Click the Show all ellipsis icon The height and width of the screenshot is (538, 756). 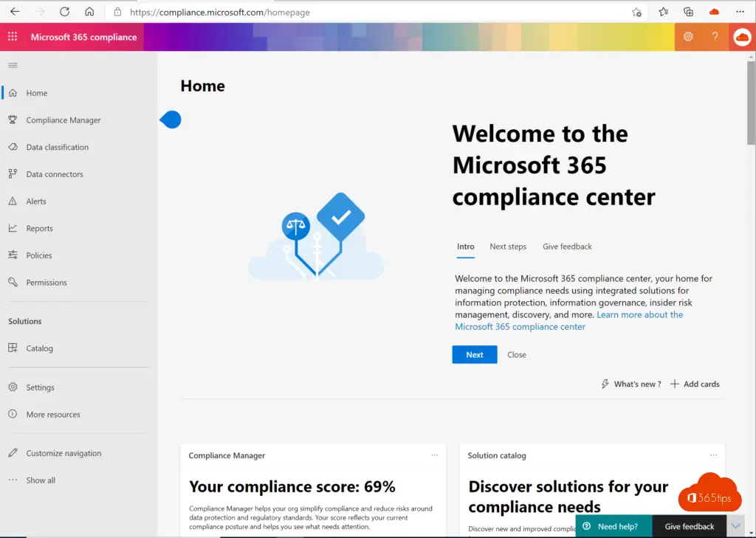(13, 480)
